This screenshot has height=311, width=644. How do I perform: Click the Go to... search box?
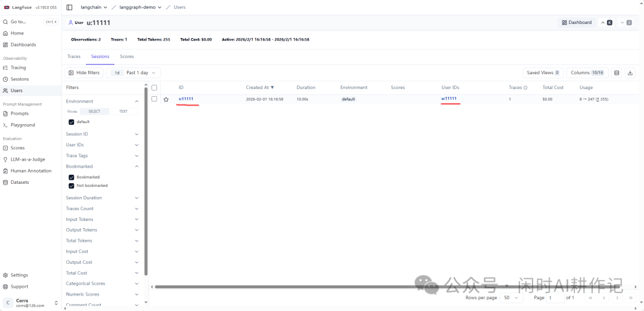click(x=30, y=22)
